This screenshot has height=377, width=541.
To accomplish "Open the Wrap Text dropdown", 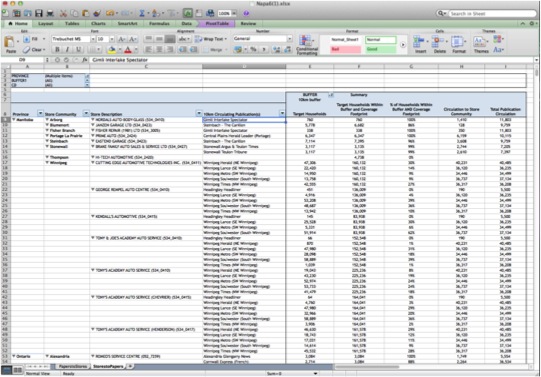I will (x=226, y=39).
